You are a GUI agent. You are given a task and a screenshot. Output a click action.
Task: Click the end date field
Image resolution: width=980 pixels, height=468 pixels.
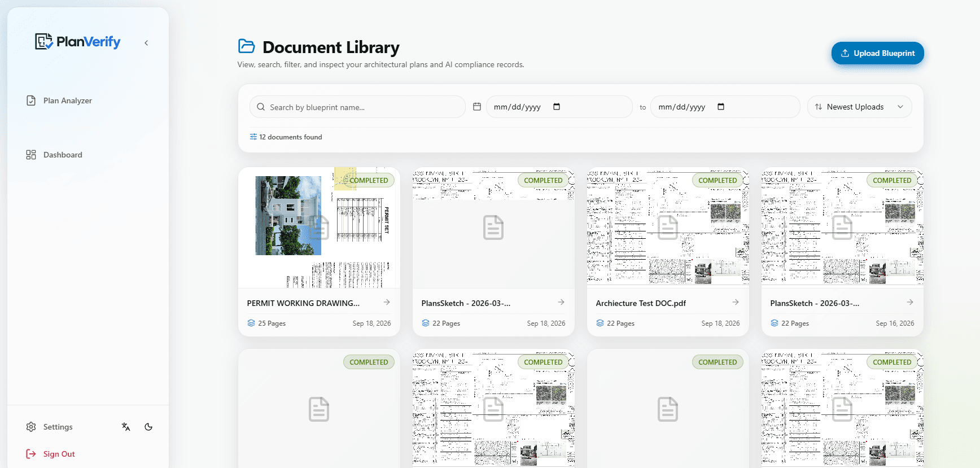tap(725, 107)
